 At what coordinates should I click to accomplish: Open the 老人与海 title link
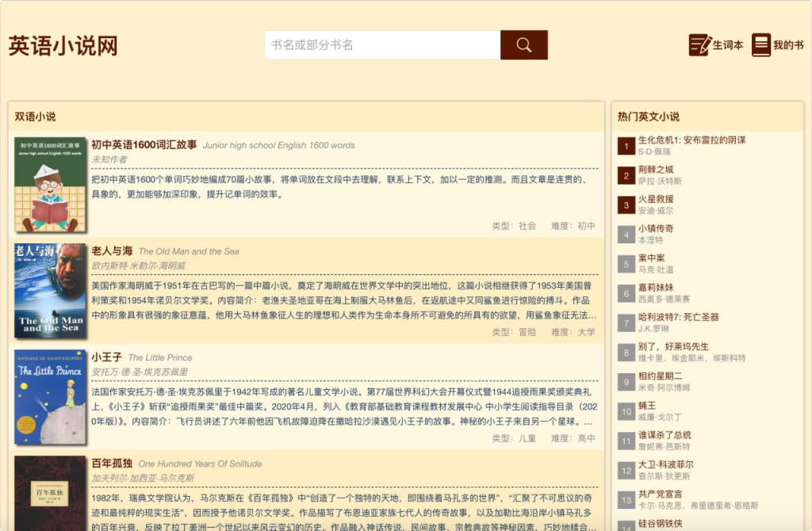click(x=112, y=251)
